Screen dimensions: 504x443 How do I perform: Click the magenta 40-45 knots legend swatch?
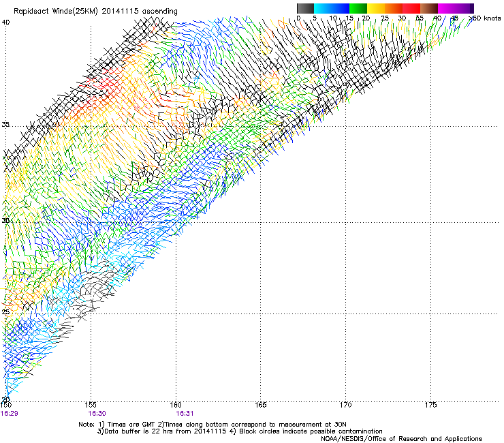[447, 8]
